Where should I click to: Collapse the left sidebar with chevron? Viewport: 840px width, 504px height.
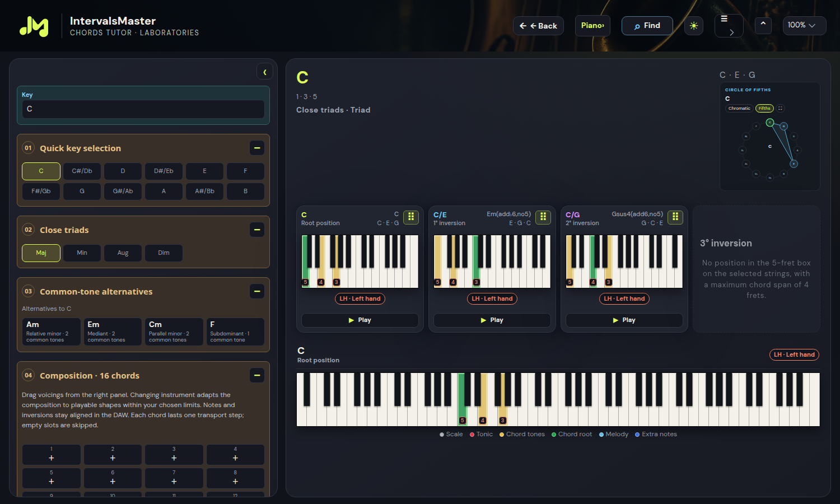tap(265, 72)
